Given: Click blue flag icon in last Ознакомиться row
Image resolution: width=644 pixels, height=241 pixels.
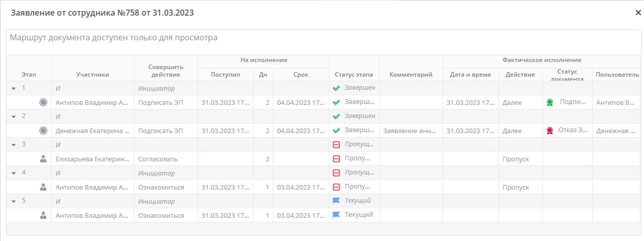Looking at the screenshot, I should click(336, 215).
